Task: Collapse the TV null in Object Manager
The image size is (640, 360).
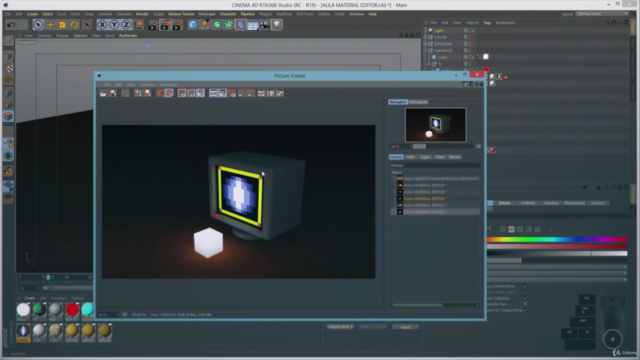Action: [x=429, y=64]
